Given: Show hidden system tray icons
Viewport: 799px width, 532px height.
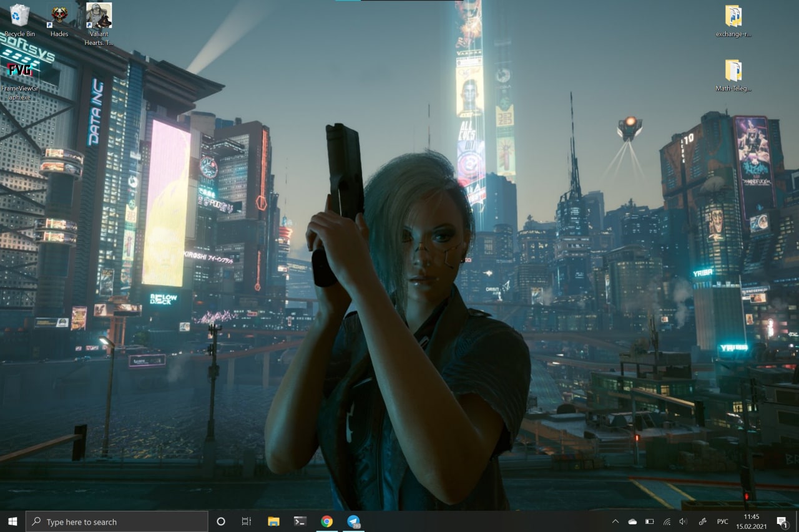Looking at the screenshot, I should pos(615,521).
